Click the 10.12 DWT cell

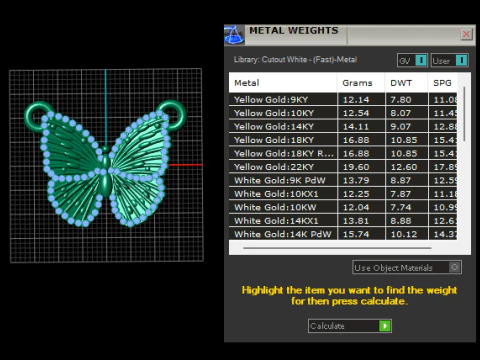click(x=407, y=234)
